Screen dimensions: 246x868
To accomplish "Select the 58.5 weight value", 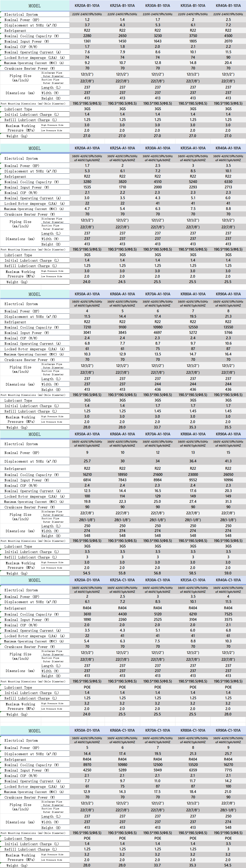I will [193, 573].
